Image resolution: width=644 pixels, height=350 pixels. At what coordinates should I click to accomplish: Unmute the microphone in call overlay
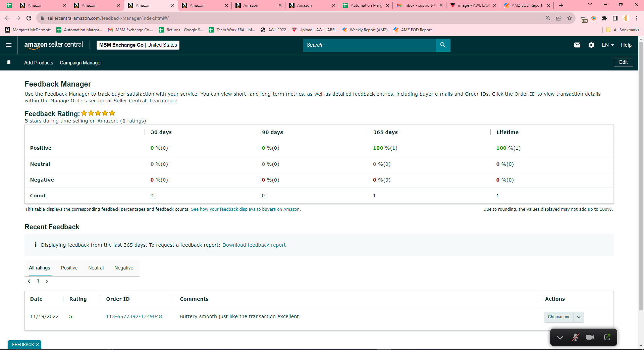click(x=575, y=337)
